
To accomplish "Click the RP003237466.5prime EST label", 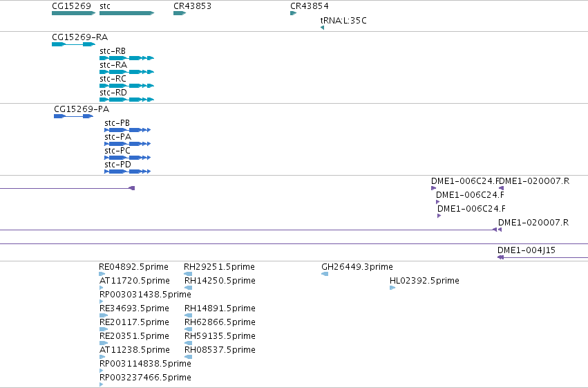I will coord(145,378).
